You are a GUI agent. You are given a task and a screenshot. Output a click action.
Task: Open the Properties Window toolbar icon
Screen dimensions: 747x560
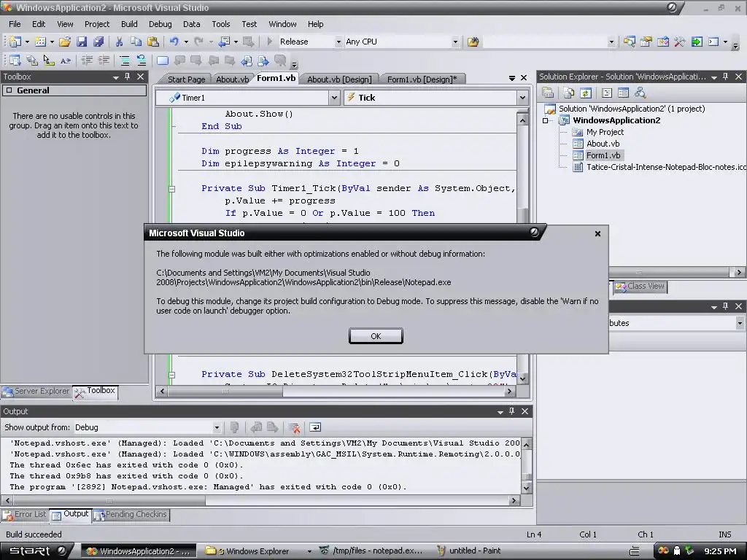coord(646,42)
